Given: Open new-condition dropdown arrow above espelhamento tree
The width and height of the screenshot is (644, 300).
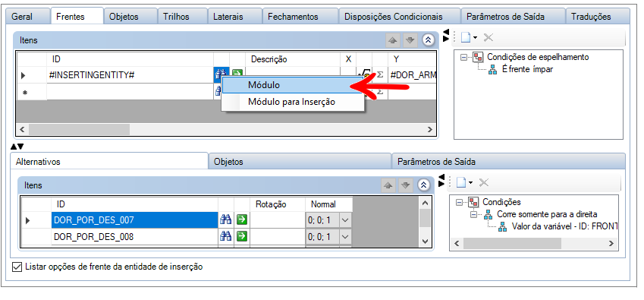Looking at the screenshot, I should point(475,38).
